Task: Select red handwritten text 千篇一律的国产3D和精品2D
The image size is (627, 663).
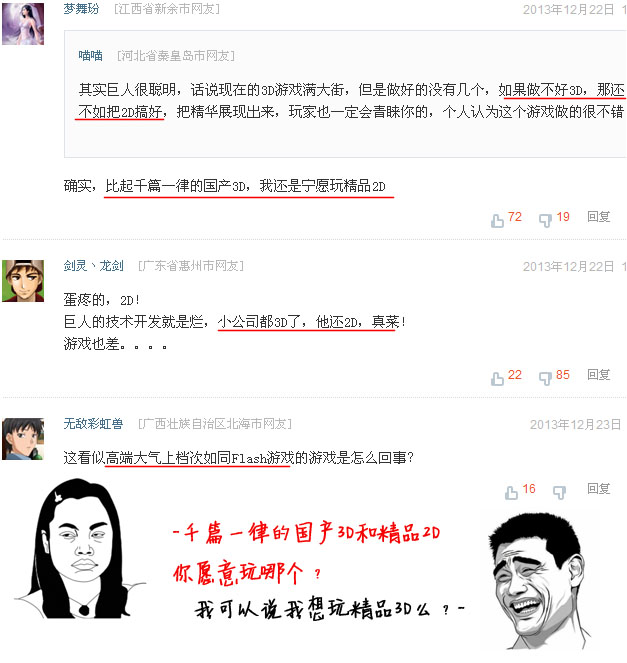Action: coord(307,533)
